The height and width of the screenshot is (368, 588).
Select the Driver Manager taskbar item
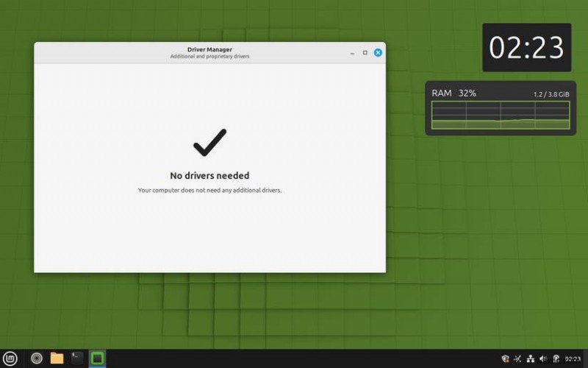(98, 358)
